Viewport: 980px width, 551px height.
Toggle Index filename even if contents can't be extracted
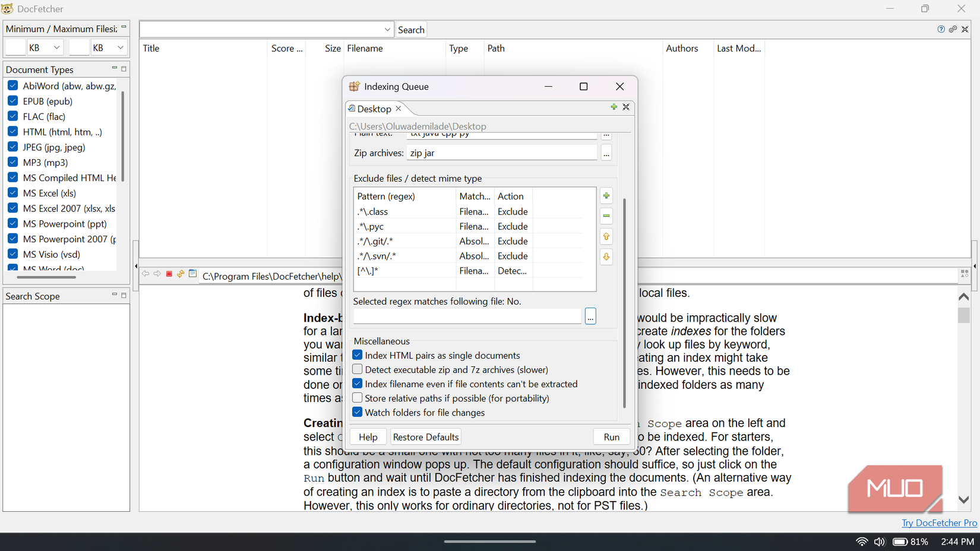358,384
